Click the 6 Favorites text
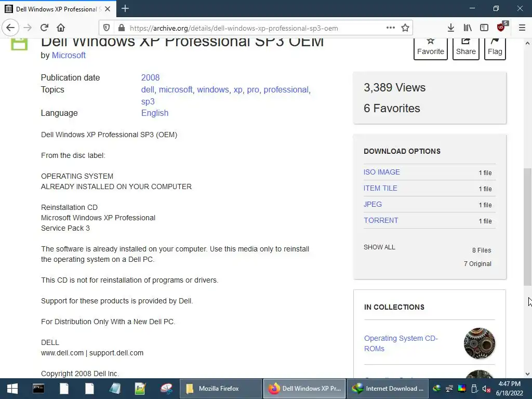The width and height of the screenshot is (532, 399). [x=392, y=108]
